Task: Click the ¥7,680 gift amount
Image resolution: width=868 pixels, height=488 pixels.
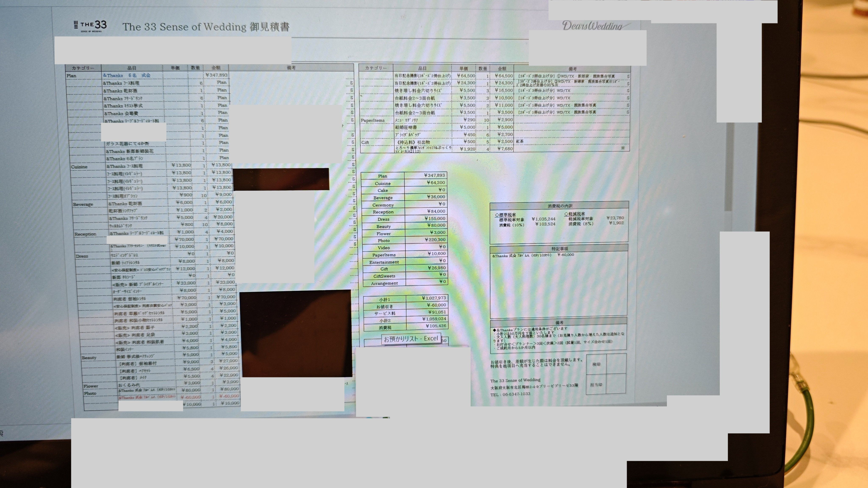Action: point(505,148)
